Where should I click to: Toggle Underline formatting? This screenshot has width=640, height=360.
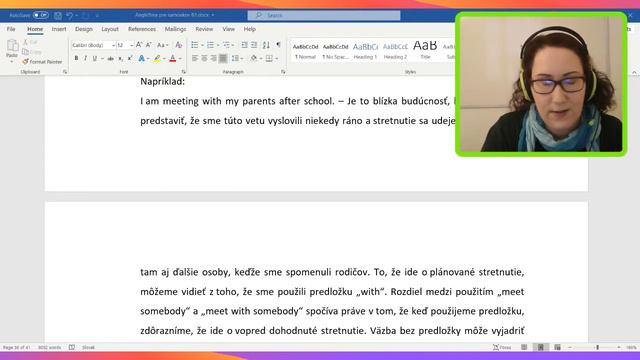click(95, 59)
